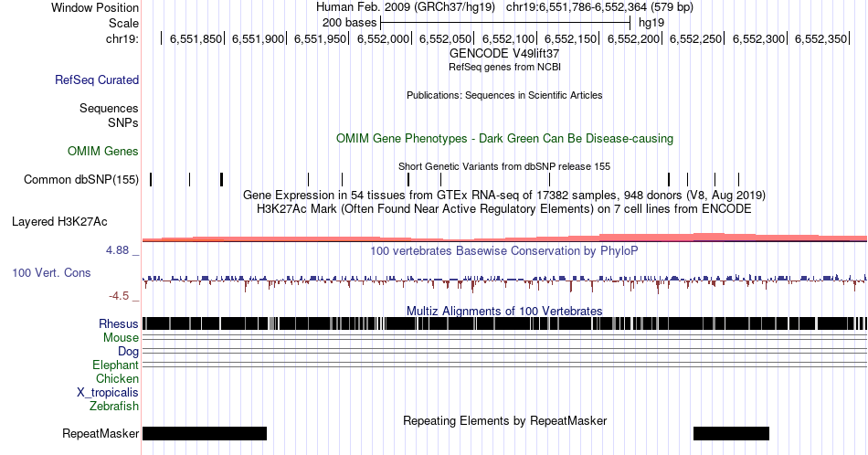The image size is (868, 455).
Task: Click the Zebrafish alignment label
Action: tap(114, 406)
